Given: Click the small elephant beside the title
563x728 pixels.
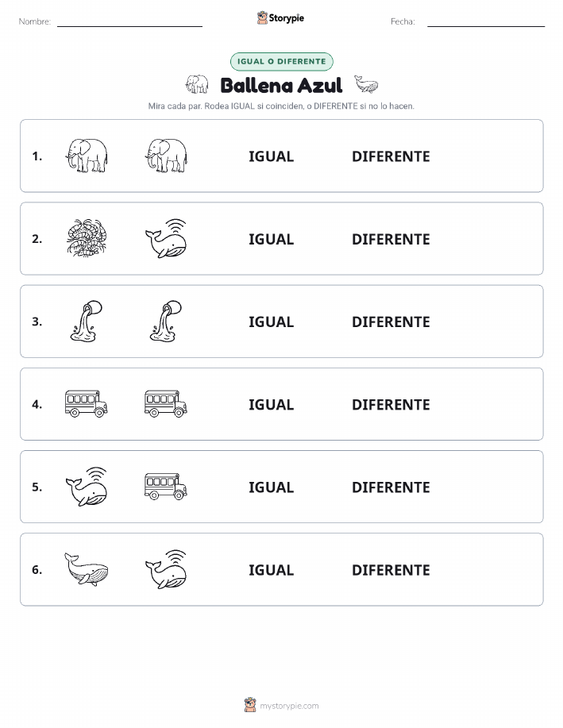Looking at the screenshot, I should click(x=197, y=84).
